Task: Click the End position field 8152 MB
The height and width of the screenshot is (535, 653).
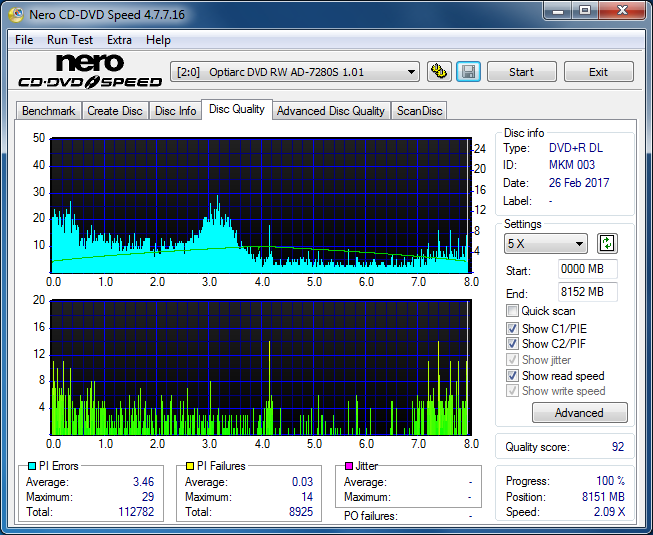Action: click(587, 292)
